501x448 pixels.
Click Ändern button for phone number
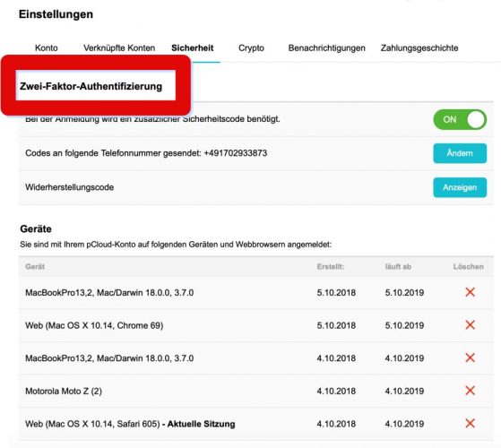coord(460,153)
